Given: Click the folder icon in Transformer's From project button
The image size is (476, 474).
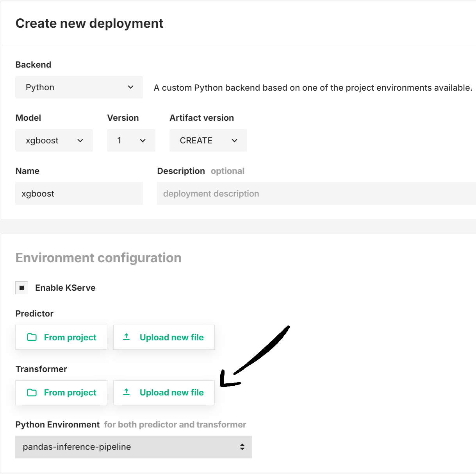Looking at the screenshot, I should (x=32, y=392).
